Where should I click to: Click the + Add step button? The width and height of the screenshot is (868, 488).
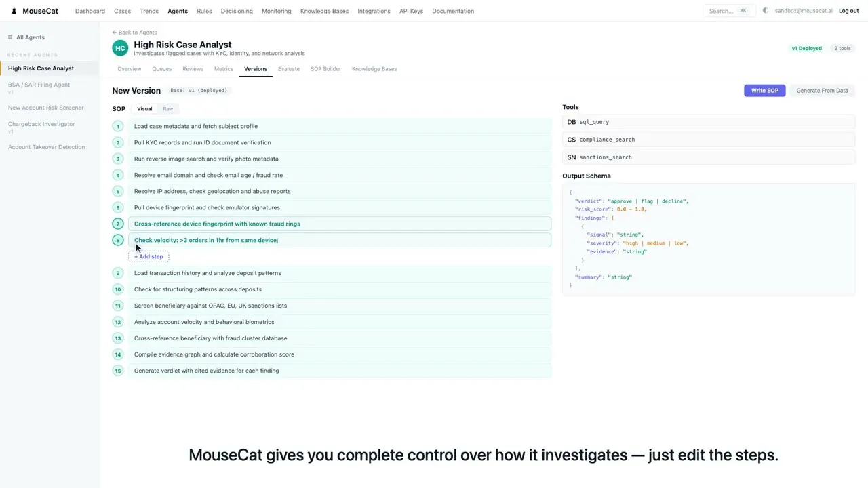(x=149, y=257)
